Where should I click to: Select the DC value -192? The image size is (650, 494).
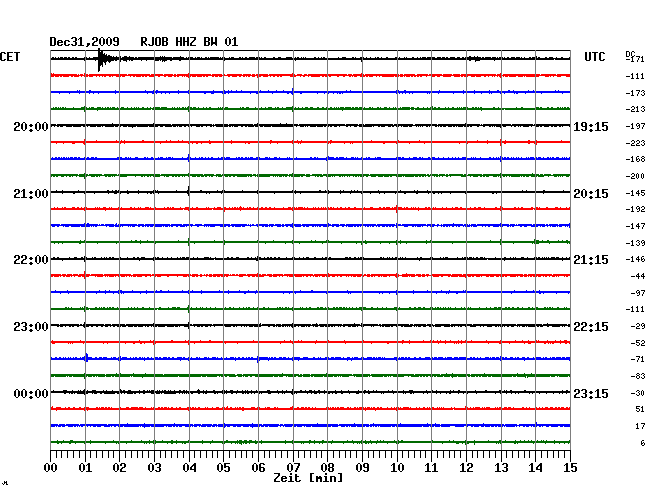pos(635,209)
